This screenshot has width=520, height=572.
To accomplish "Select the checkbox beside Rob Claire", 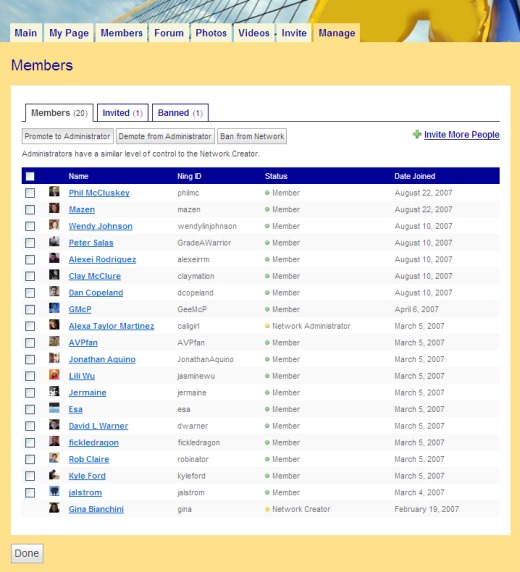I will pyautogui.click(x=30, y=459).
